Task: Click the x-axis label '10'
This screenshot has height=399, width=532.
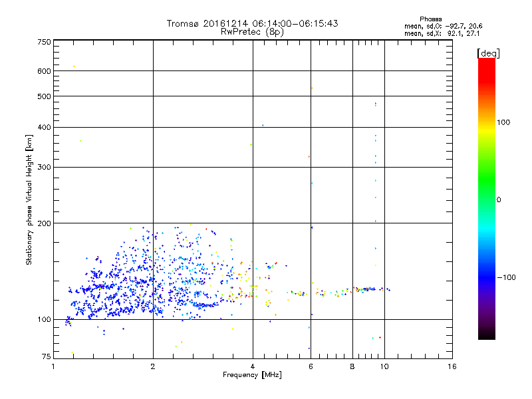Action: tap(384, 366)
